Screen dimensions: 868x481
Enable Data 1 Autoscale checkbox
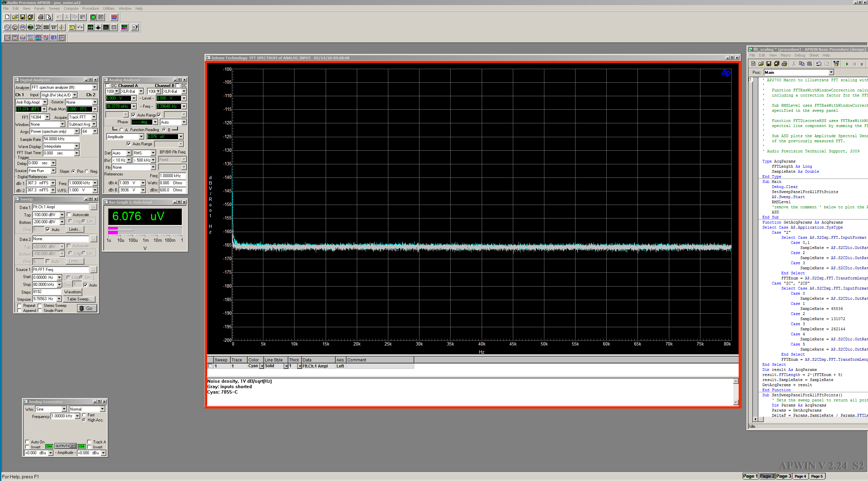(69, 214)
